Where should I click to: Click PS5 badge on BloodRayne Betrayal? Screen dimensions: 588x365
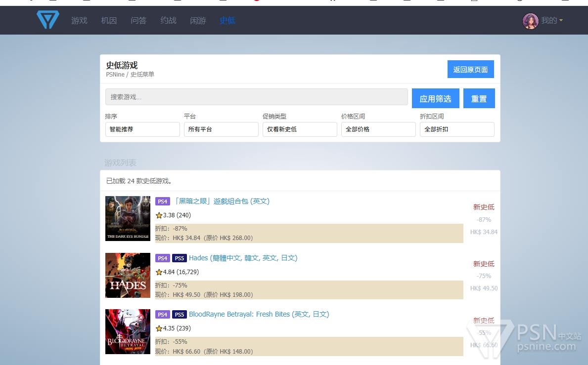(x=179, y=315)
